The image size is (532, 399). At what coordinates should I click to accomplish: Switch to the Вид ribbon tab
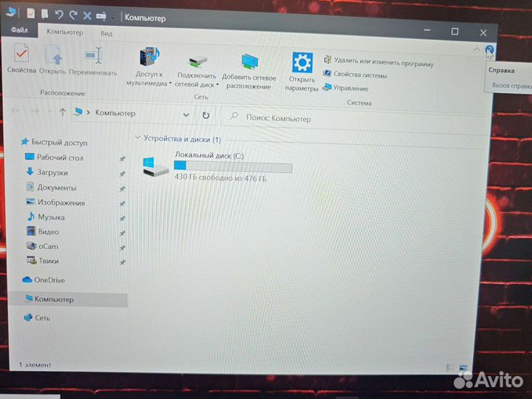(x=106, y=33)
